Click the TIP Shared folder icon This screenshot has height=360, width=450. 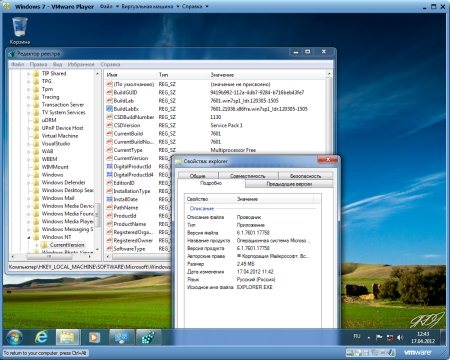tap(36, 73)
